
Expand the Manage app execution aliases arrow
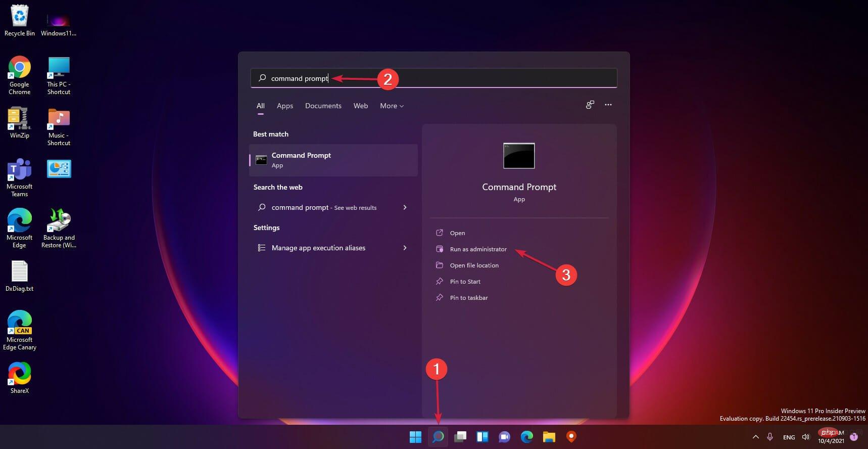(x=405, y=248)
